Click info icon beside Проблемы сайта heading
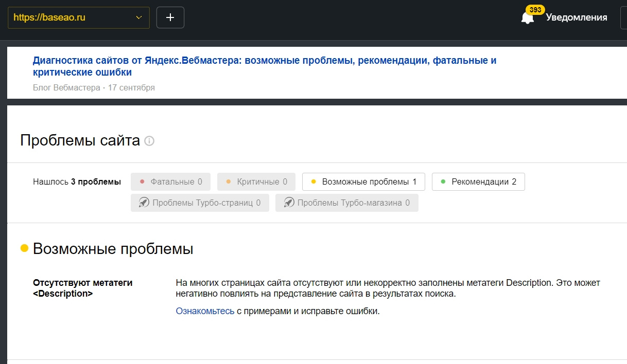627x364 pixels. coord(149,141)
